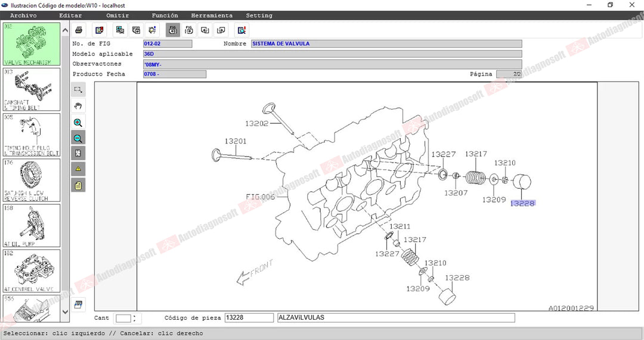Image resolution: width=644 pixels, height=340 pixels.
Task: Click part number 13207 in diagram
Action: (x=456, y=193)
